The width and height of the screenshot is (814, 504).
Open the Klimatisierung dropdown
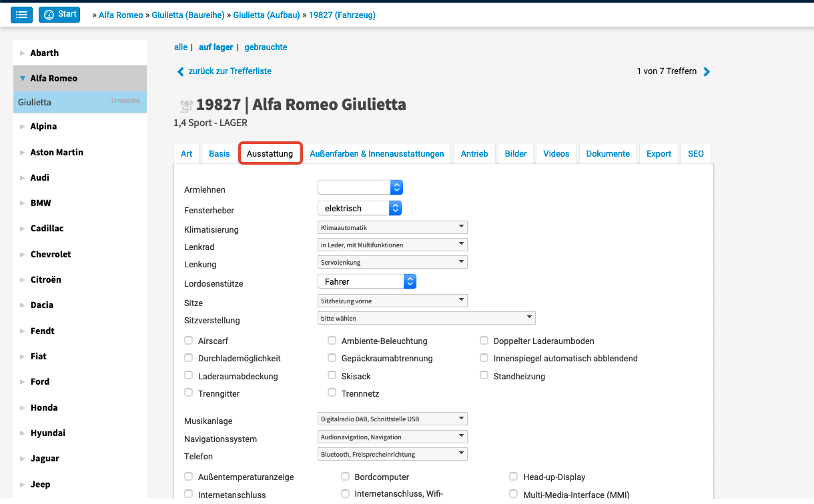click(392, 228)
